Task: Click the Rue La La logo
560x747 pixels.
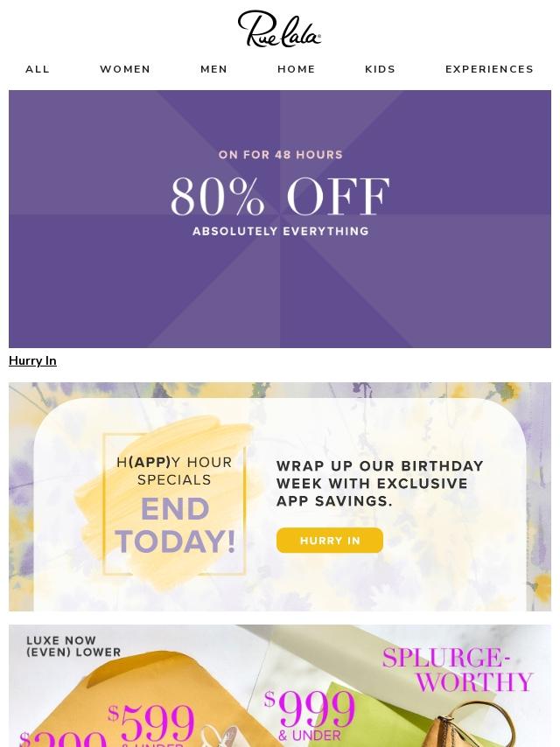Action: pos(279,29)
